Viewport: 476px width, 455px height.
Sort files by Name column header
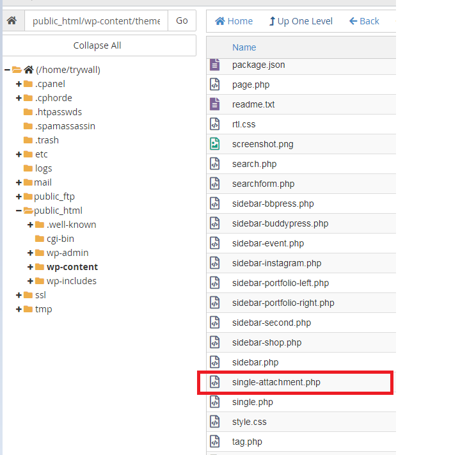pyautogui.click(x=244, y=47)
